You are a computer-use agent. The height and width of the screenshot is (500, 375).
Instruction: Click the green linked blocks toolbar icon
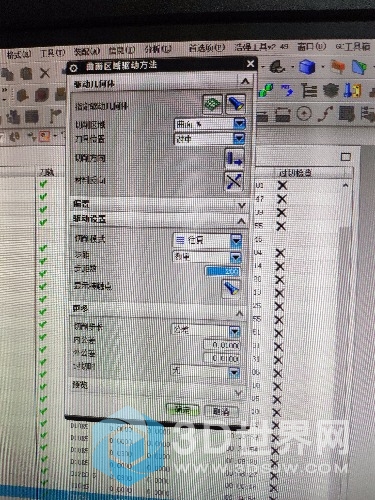point(266,90)
